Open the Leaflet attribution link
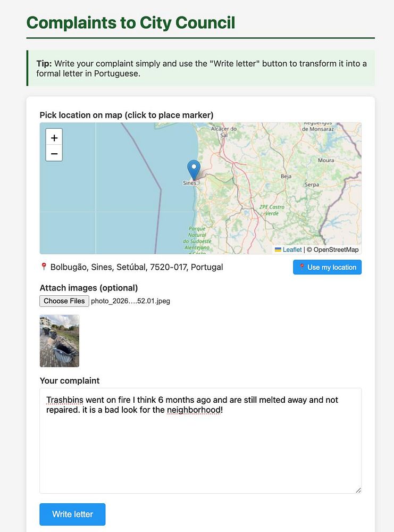 (x=292, y=250)
